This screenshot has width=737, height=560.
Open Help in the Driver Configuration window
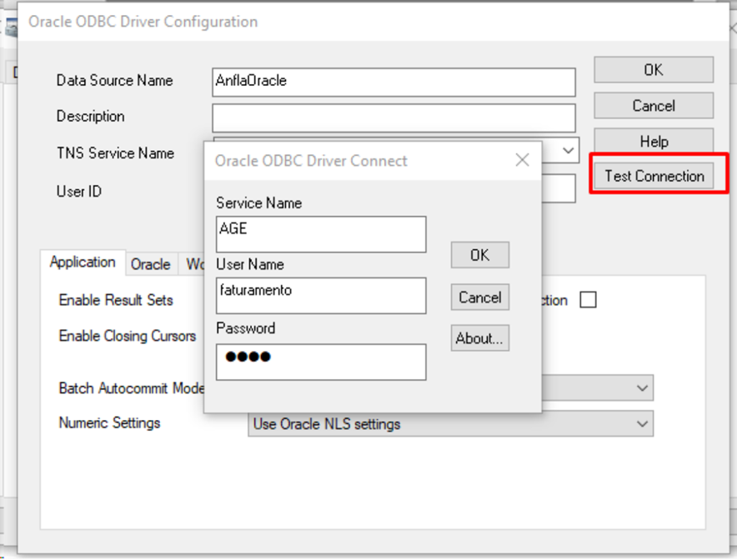654,140
